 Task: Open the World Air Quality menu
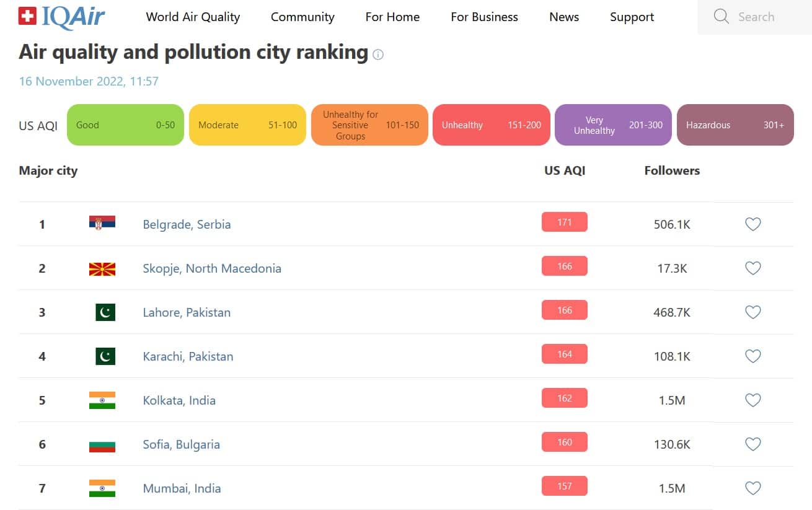click(193, 17)
